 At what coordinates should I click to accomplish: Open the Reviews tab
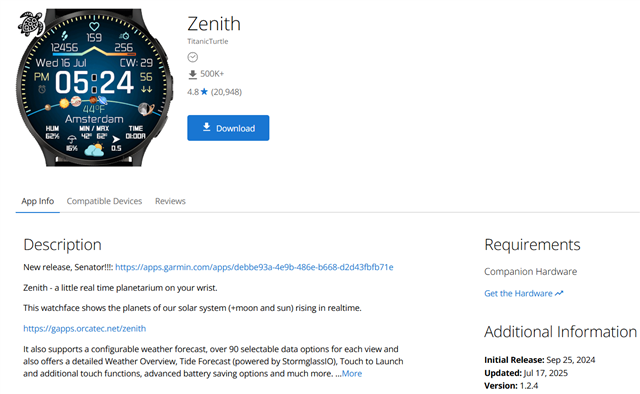coord(170,201)
